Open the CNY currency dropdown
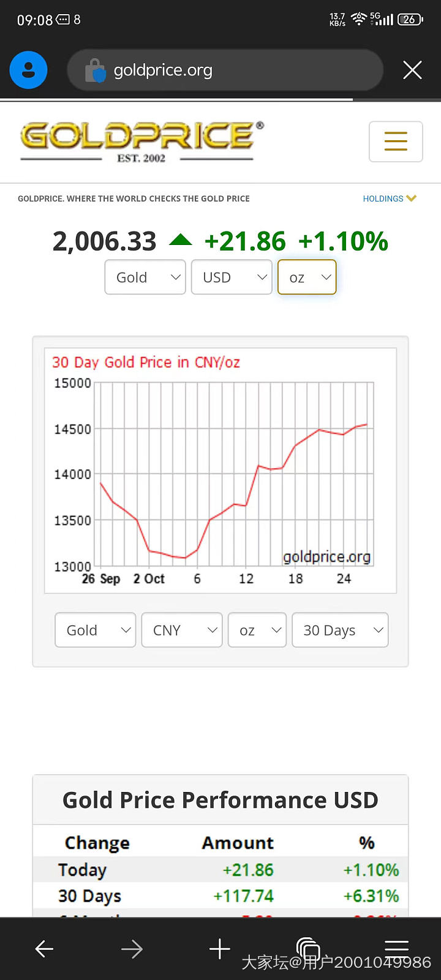 pos(182,630)
